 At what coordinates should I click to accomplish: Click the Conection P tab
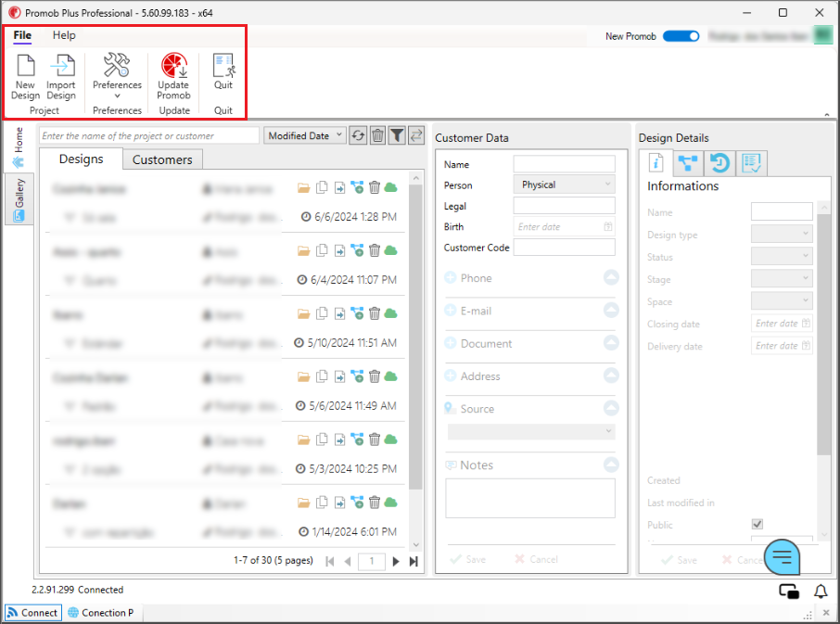101,613
